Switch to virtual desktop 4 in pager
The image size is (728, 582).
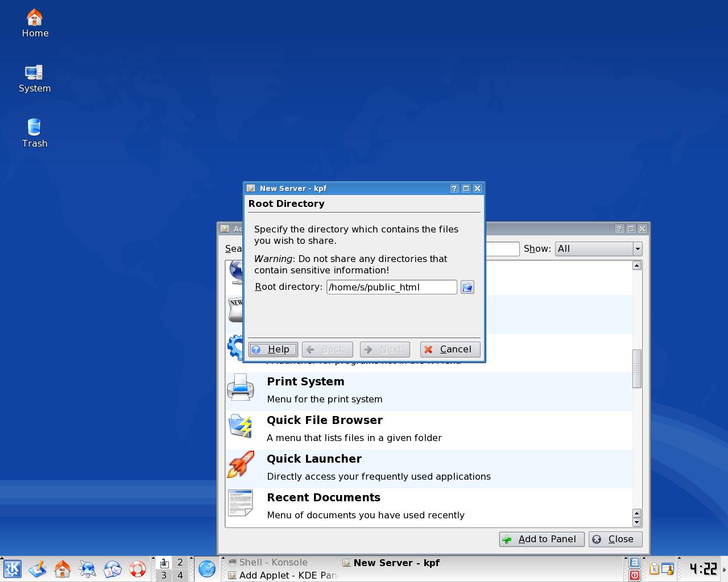coord(180,575)
